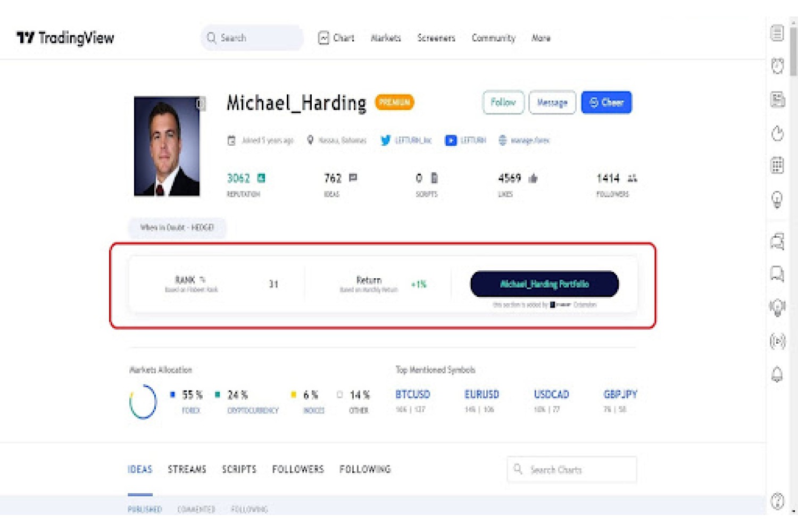This screenshot has width=798, height=532.
Task: Open the GBPJPY symbol link
Action: tap(620, 394)
